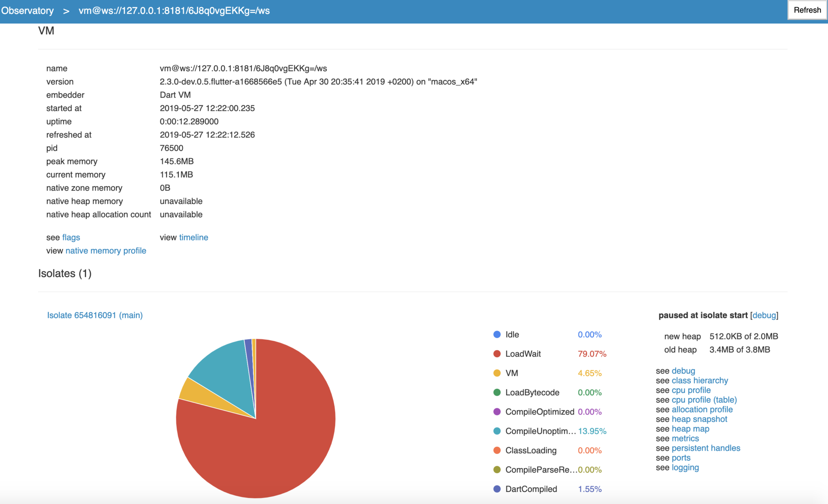Open Isolate 654816091 (main) link
Image resolution: width=828 pixels, height=504 pixels.
[95, 315]
